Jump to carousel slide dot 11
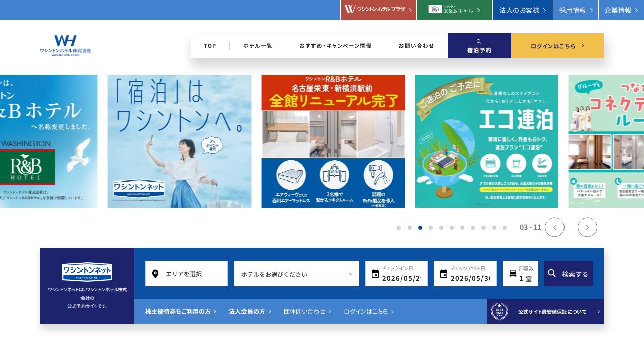Screen dimensions: 644x362 tap(505, 228)
